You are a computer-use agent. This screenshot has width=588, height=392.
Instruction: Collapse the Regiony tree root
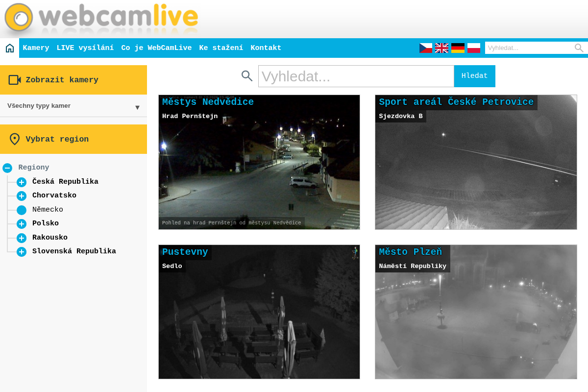tap(7, 168)
